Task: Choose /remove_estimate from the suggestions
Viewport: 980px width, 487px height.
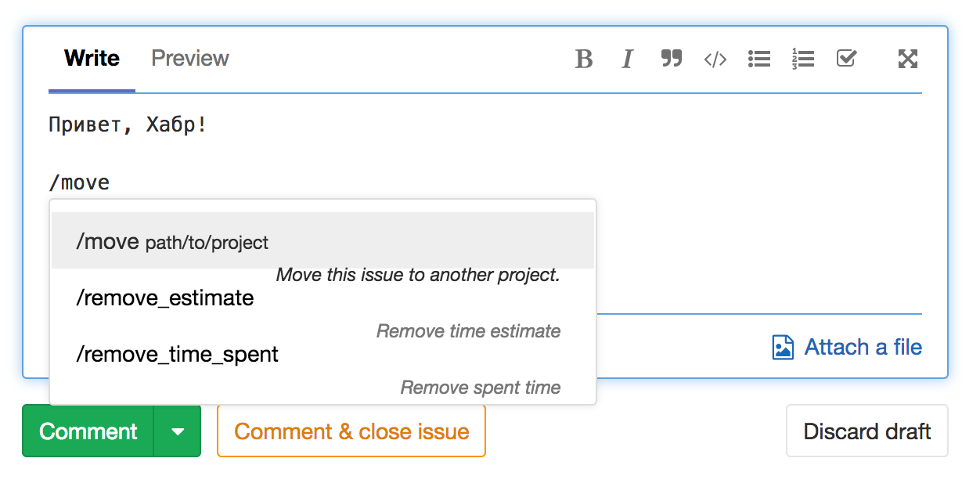Action: [164, 298]
